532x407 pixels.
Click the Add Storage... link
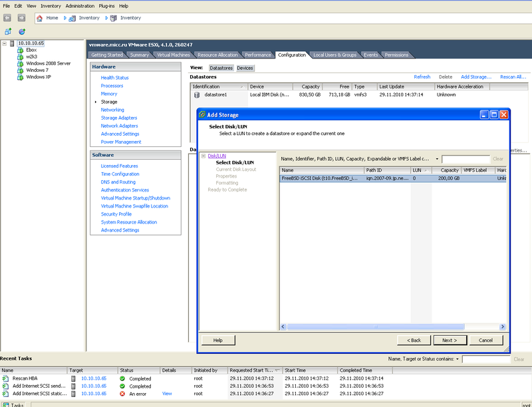(476, 77)
